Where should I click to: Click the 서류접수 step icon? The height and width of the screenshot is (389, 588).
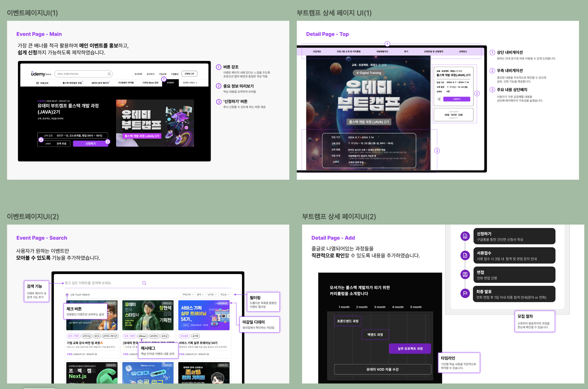(465, 255)
